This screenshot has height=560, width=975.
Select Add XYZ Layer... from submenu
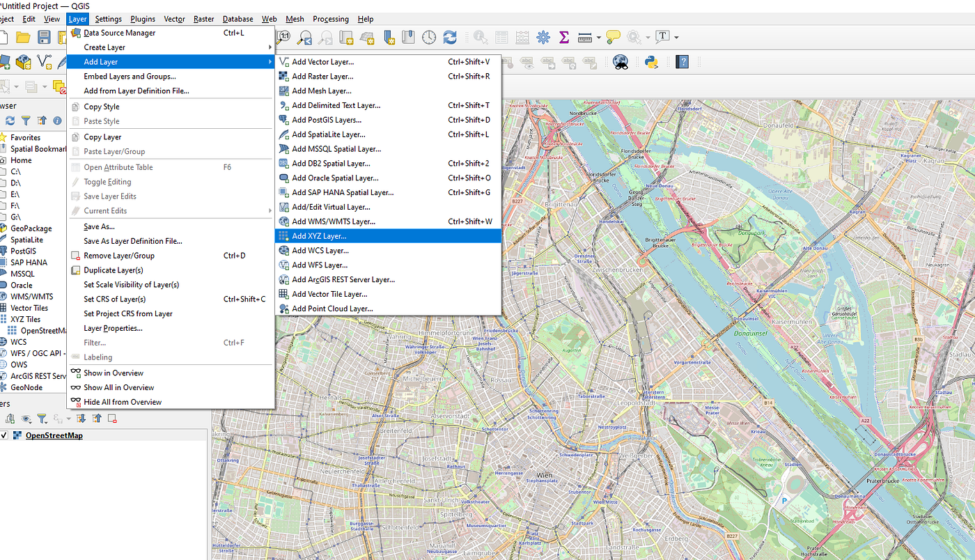pyautogui.click(x=319, y=236)
